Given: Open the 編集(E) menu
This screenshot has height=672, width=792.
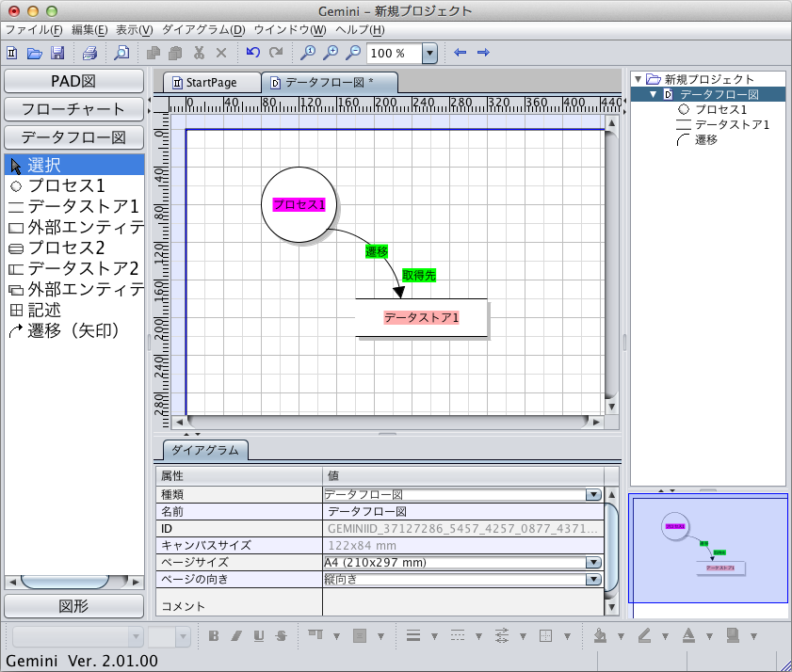Looking at the screenshot, I should (89, 30).
